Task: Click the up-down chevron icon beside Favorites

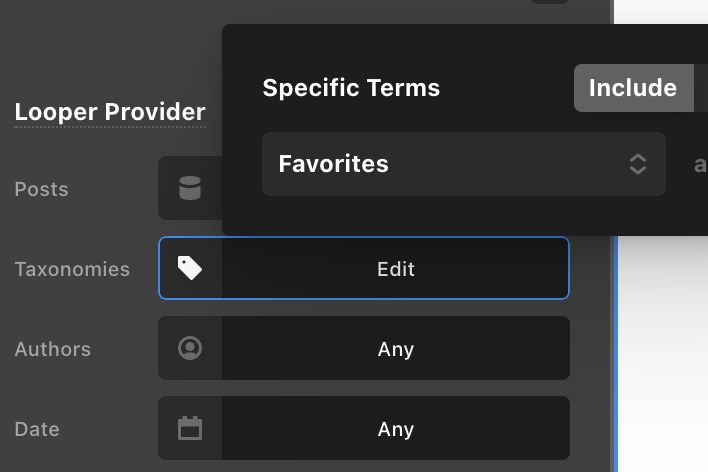Action: (637, 164)
